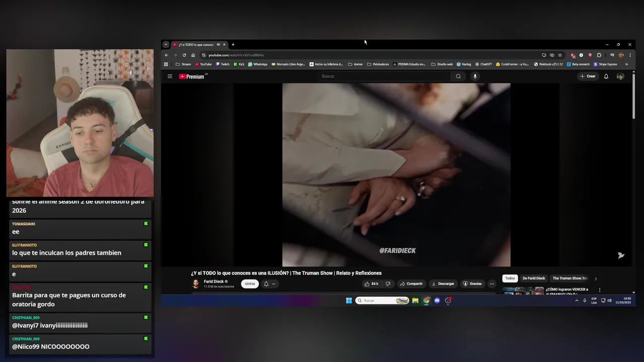Open the Stream bookmarks folder

coord(183,64)
